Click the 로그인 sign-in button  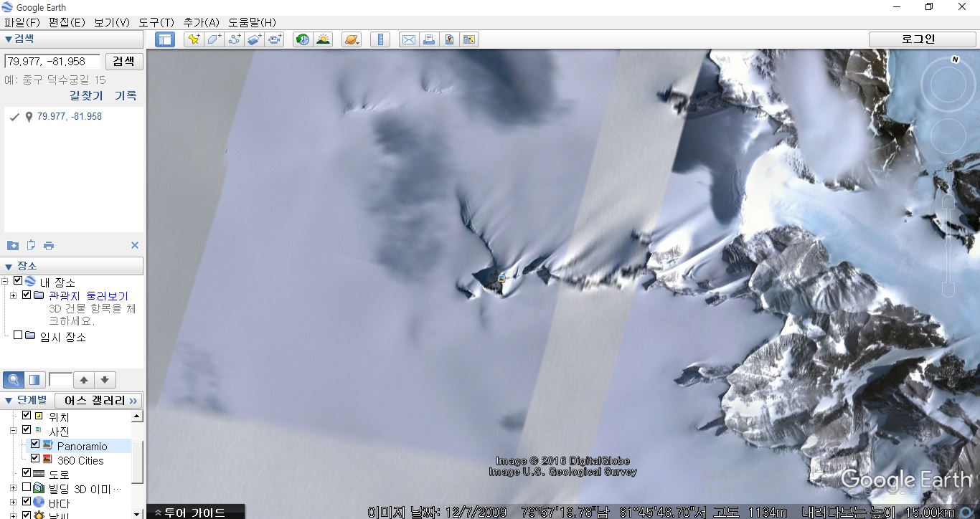tap(918, 39)
